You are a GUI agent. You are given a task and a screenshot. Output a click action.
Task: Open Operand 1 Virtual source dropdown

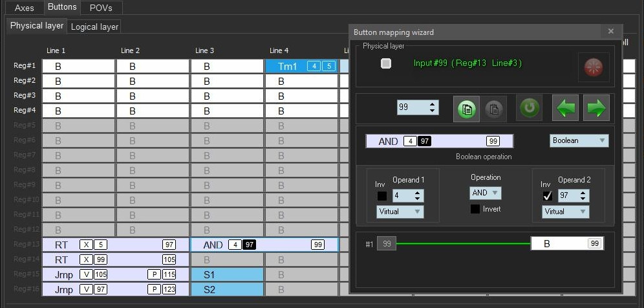(x=400, y=212)
